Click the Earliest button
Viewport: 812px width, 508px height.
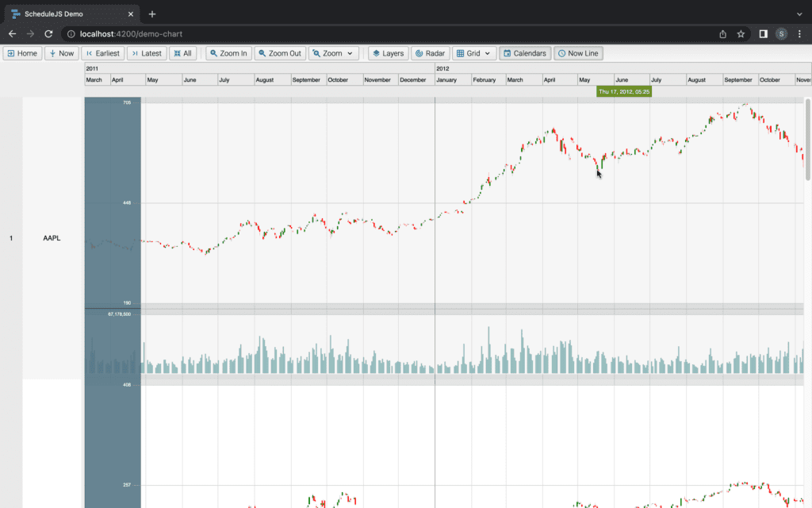tap(101, 52)
